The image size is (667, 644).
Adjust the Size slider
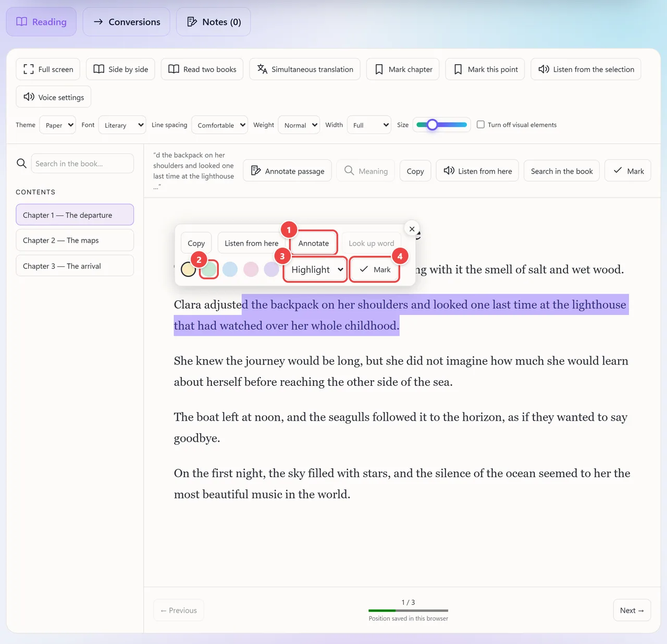(442, 125)
